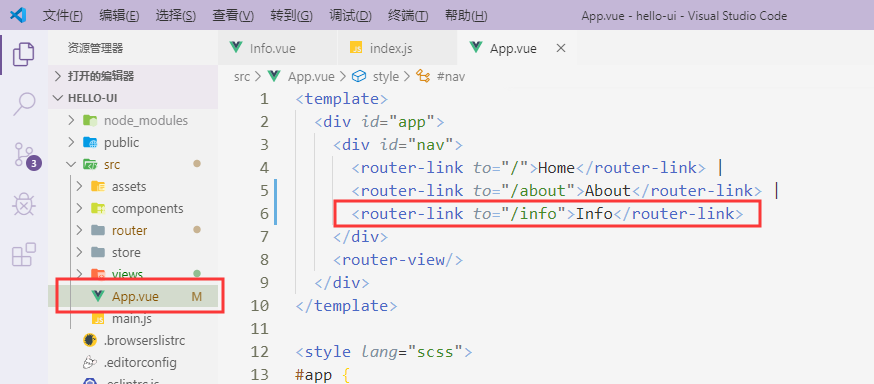This screenshot has width=874, height=384.
Task: Click the 资源管理器 panel title
Action: [x=95, y=48]
